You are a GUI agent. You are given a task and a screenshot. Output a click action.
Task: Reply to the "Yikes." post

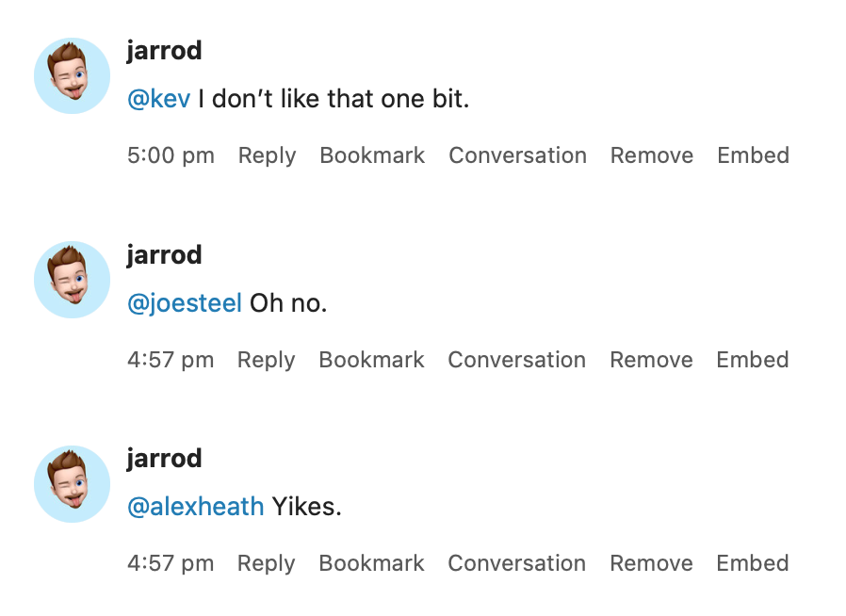(266, 563)
